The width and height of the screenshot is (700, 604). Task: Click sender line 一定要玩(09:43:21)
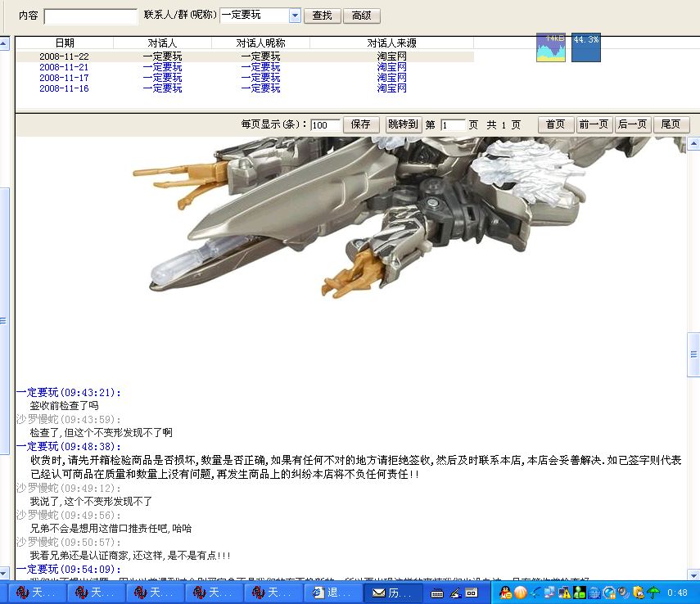[x=68, y=392]
